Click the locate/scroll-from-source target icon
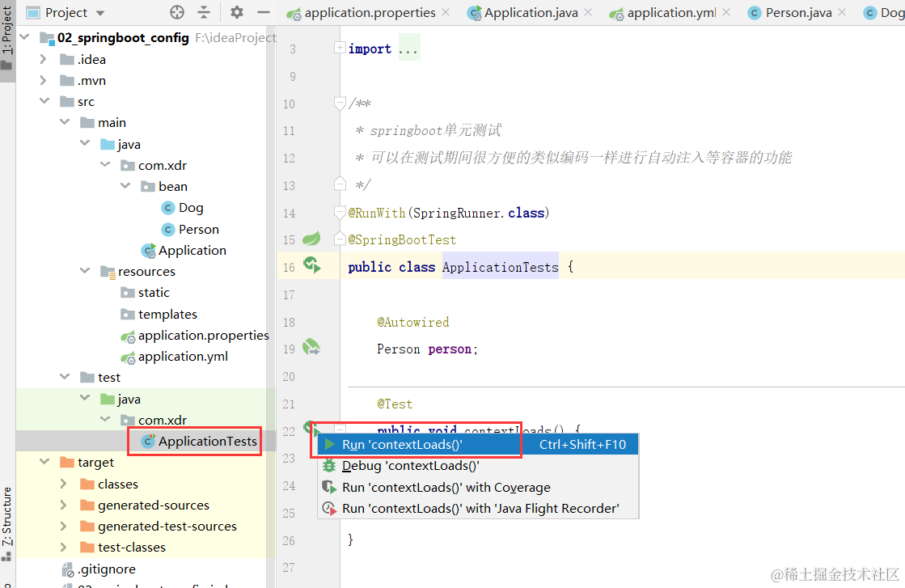The width and height of the screenshot is (905, 588). pyautogui.click(x=177, y=12)
